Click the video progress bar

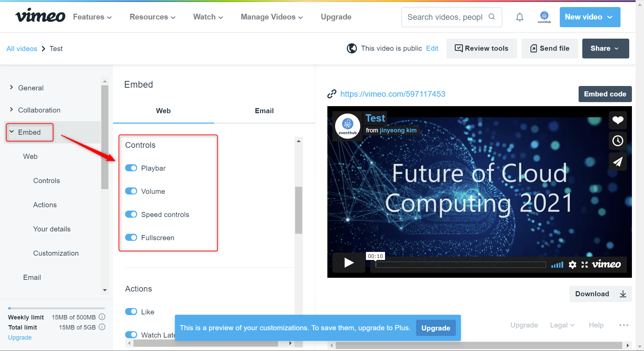(461, 265)
